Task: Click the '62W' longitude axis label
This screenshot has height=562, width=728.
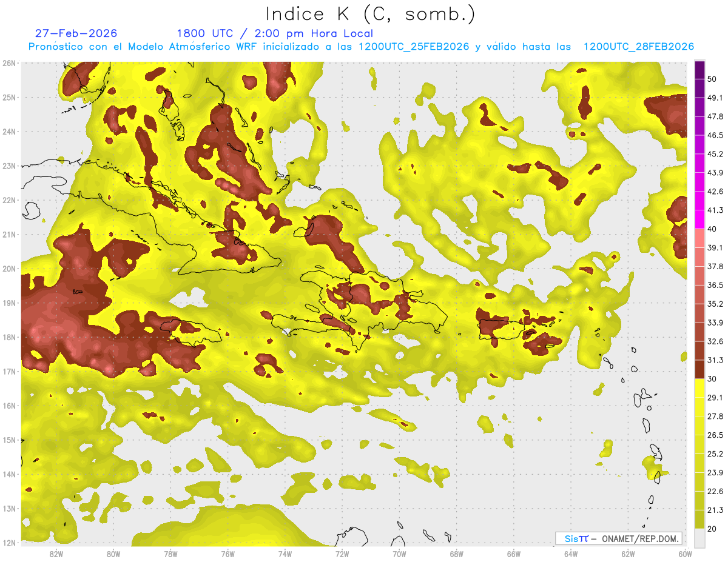Action: coord(629,554)
